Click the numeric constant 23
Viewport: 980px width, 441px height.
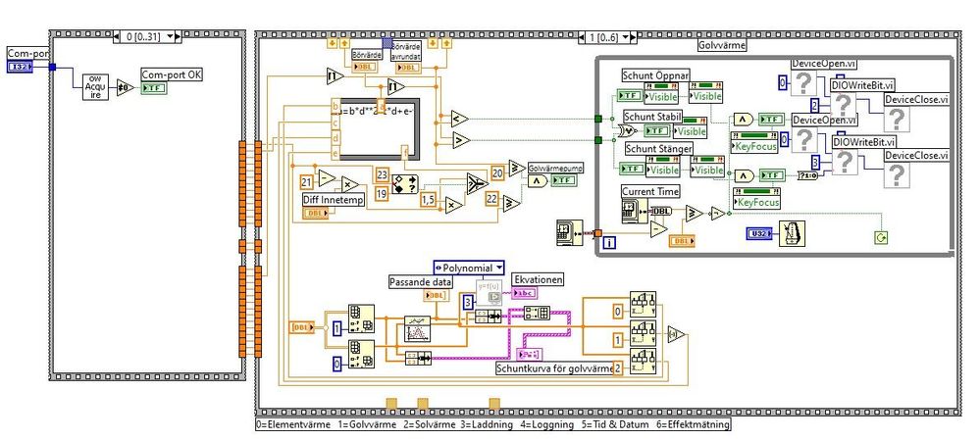(382, 175)
